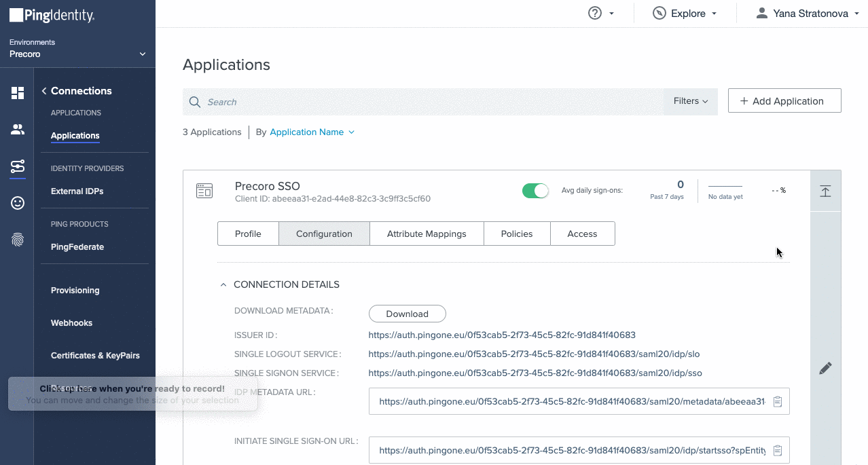Click the Download metadata button
The height and width of the screenshot is (465, 868).
[x=408, y=314]
